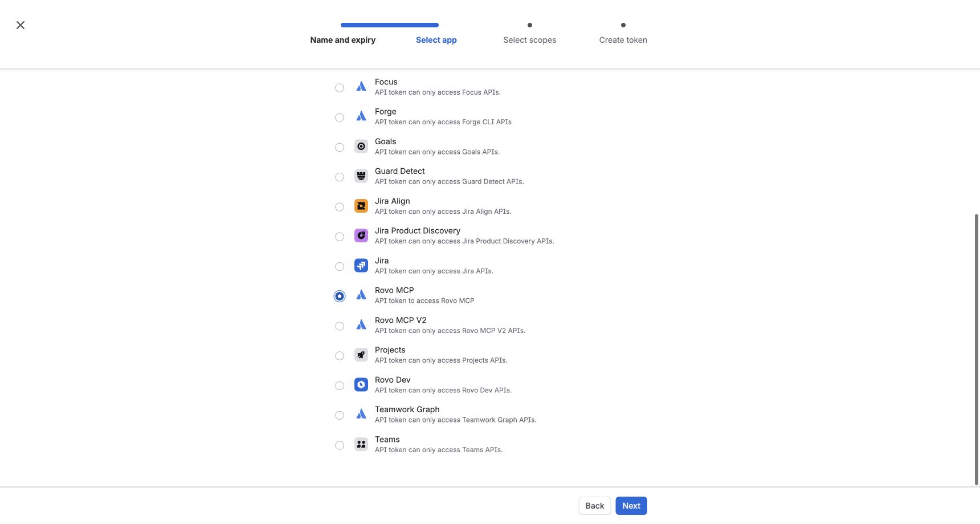
Task: Select the Rovo MCP V2 radio button
Action: [340, 326]
